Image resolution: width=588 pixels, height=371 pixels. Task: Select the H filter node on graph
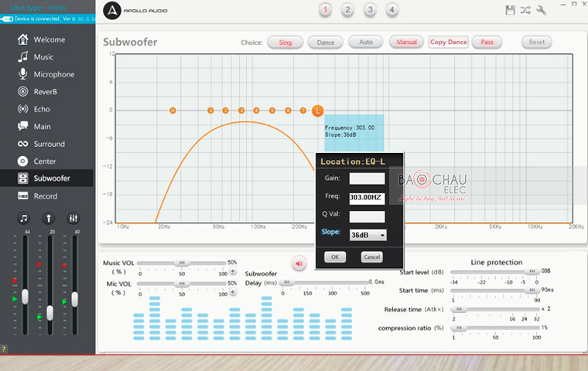pos(173,111)
